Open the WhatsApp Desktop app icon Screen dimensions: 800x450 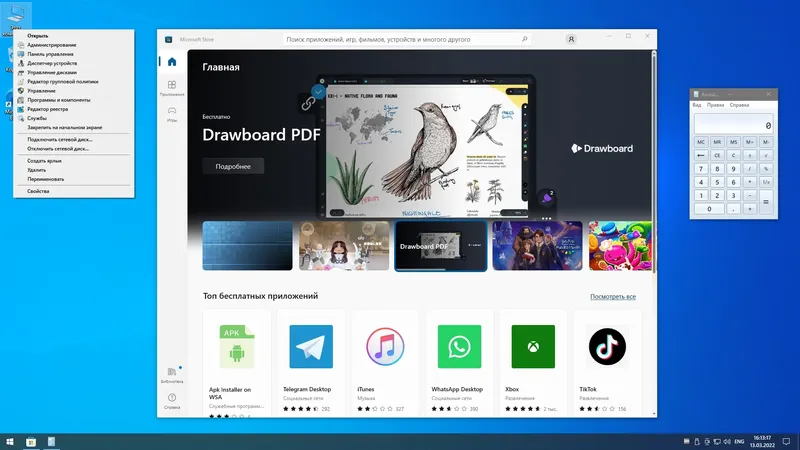pos(459,346)
